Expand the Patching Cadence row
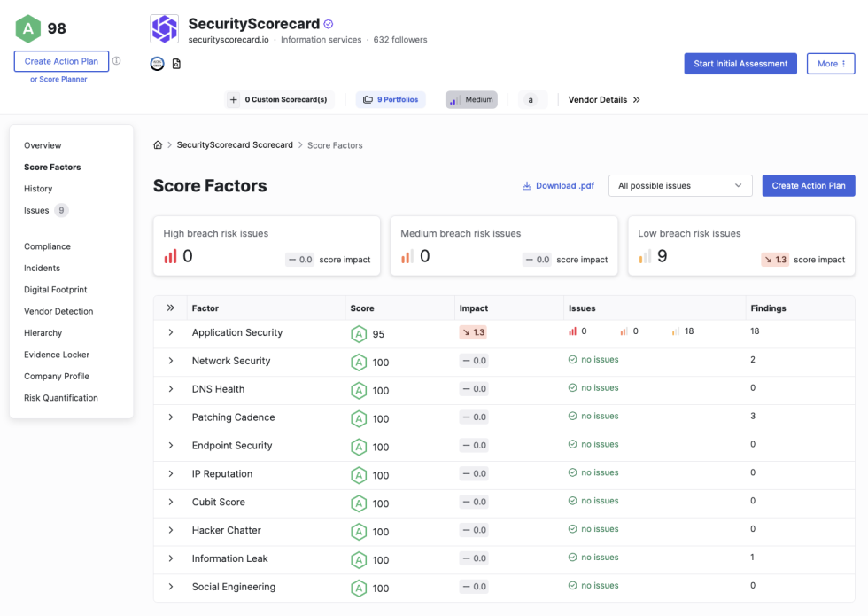 171,417
